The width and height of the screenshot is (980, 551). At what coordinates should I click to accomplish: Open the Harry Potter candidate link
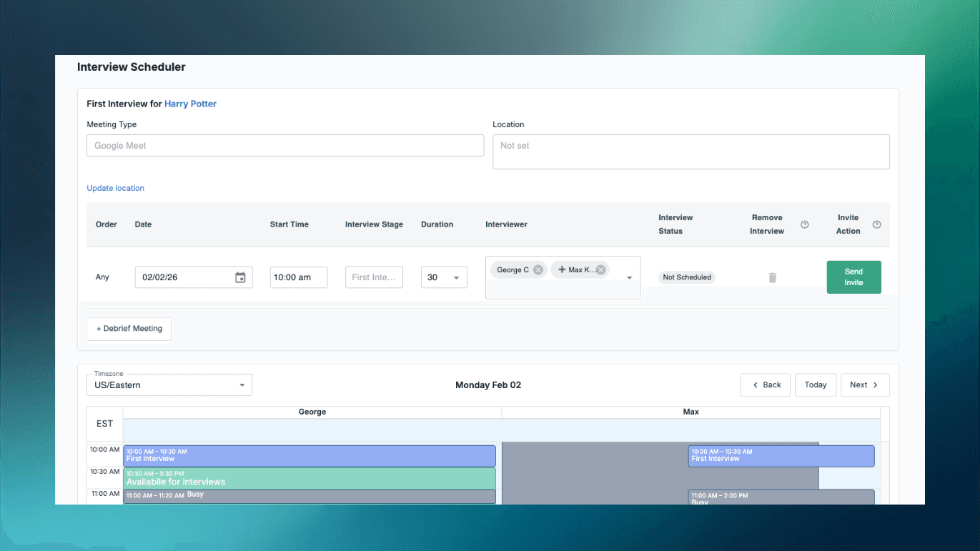(190, 104)
